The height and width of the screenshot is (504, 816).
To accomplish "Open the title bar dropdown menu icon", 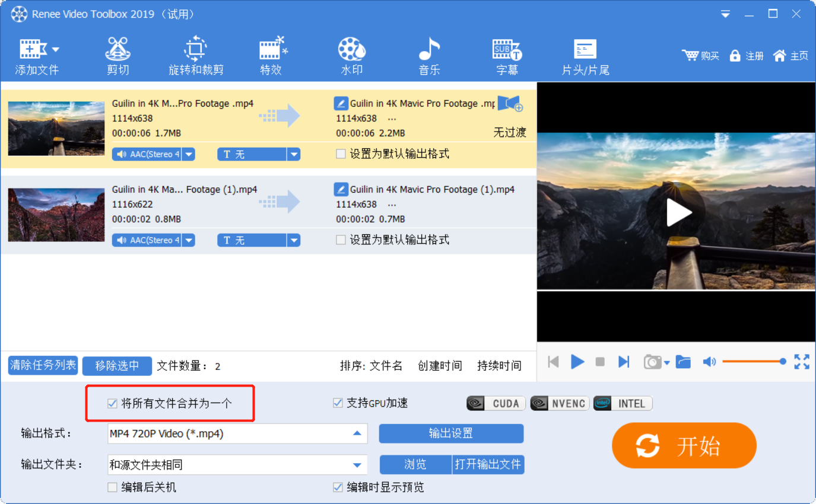I will click(725, 14).
